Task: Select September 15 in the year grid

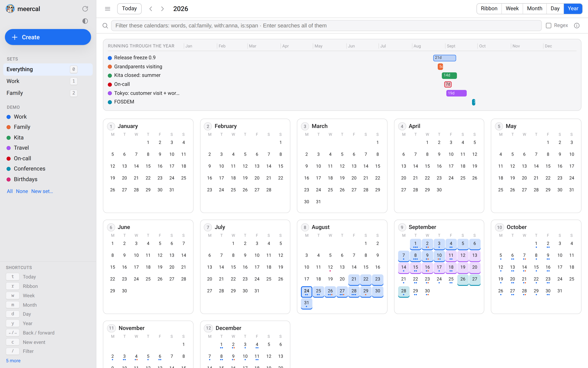Action: pyautogui.click(x=415, y=268)
